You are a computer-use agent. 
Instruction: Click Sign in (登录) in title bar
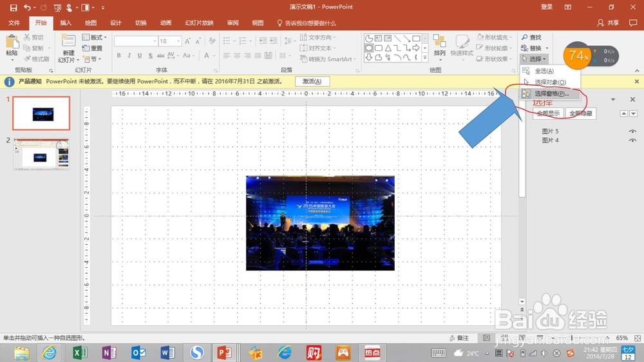pos(547,7)
